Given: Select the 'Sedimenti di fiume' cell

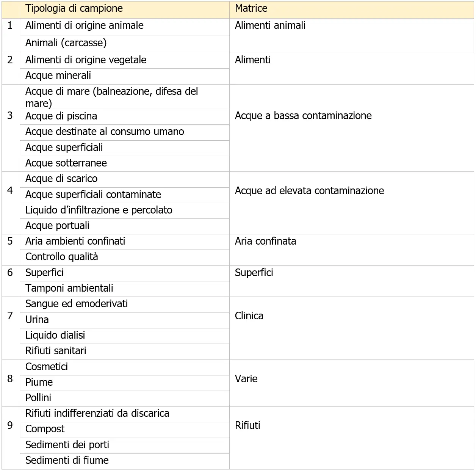Looking at the screenshot, I should pyautogui.click(x=125, y=461).
